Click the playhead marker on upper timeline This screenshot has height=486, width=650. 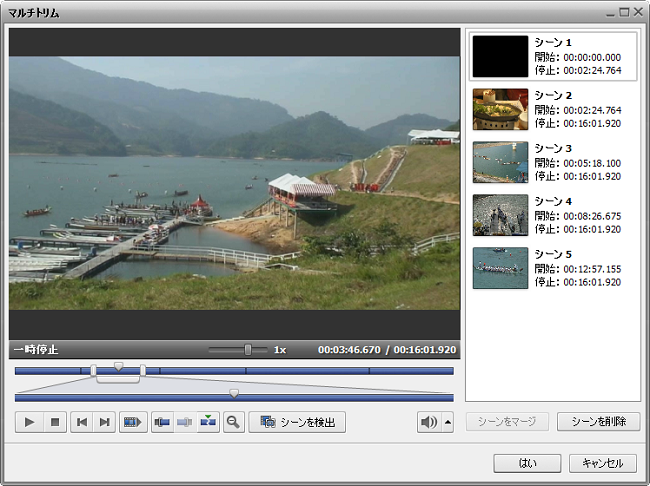point(119,366)
